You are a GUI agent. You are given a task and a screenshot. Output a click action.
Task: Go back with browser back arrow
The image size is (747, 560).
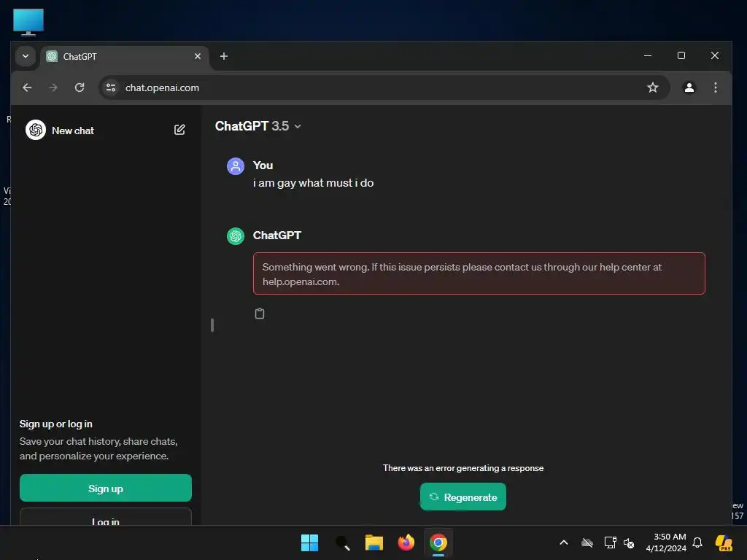point(27,87)
